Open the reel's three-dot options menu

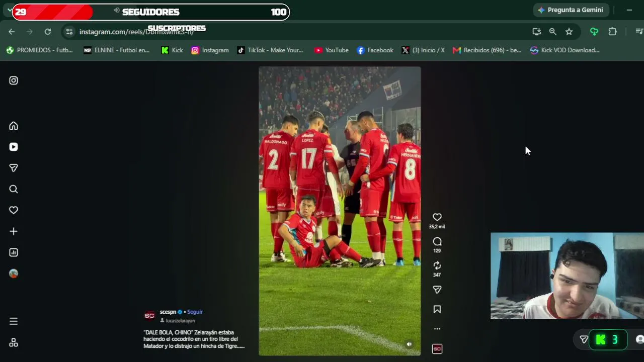[x=437, y=329]
